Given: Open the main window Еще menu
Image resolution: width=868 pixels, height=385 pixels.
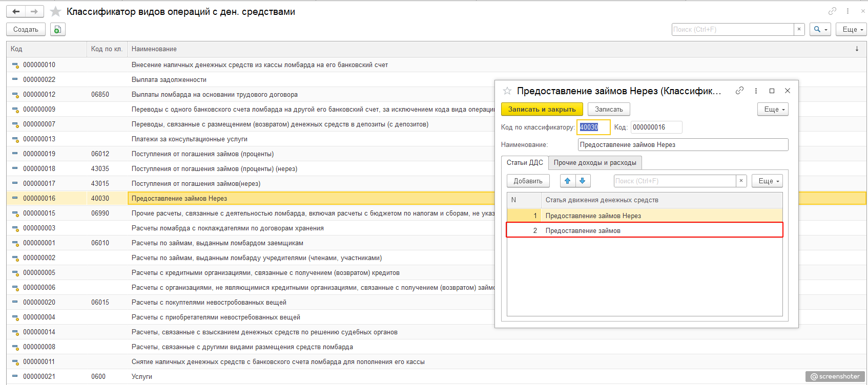Looking at the screenshot, I should (x=852, y=30).
